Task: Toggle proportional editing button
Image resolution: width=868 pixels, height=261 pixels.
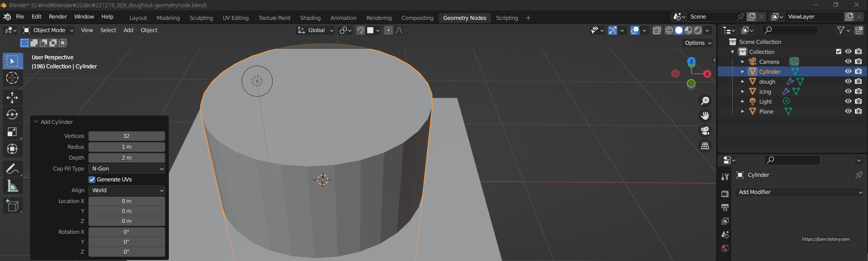Action: click(388, 30)
